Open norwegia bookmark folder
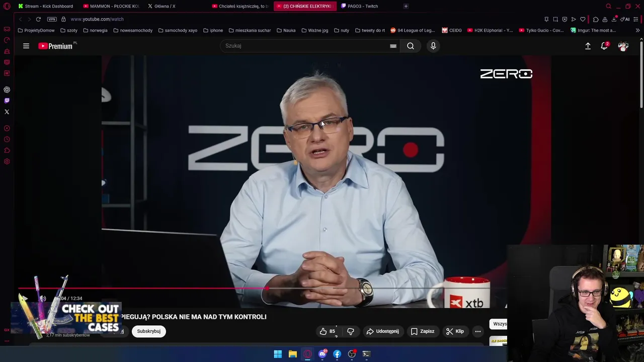Viewport: 644px width, 362px height. click(95, 30)
